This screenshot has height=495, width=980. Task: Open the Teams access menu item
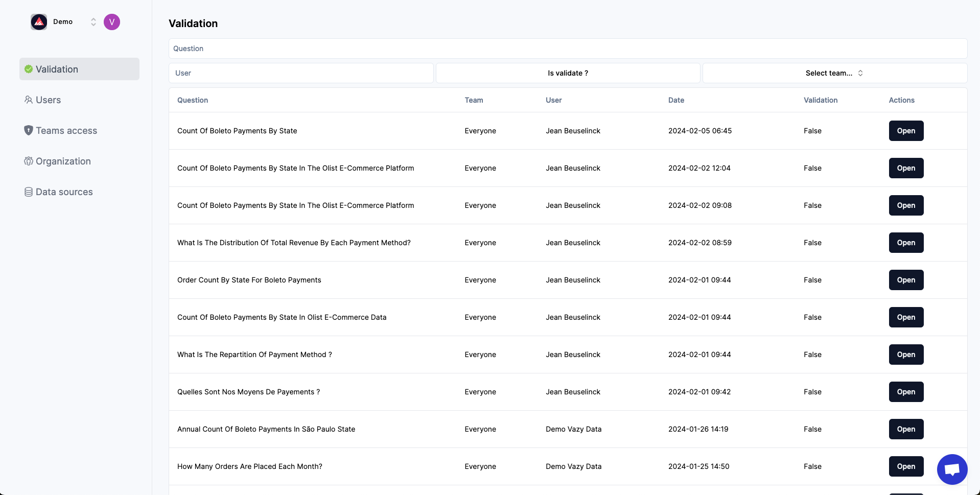79,130
